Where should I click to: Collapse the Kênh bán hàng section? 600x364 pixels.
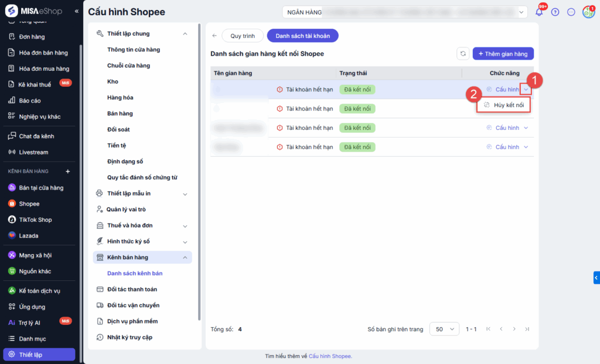[185, 257]
